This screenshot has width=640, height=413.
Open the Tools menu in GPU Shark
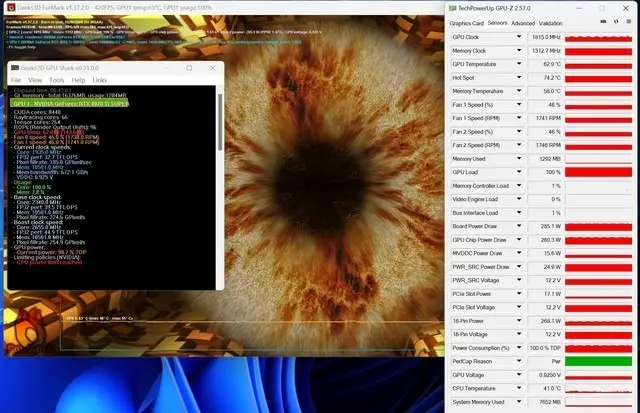tap(57, 80)
